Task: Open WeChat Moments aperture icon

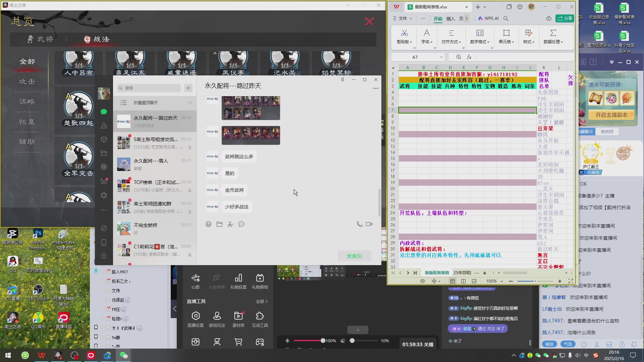Action: pyautogui.click(x=104, y=167)
